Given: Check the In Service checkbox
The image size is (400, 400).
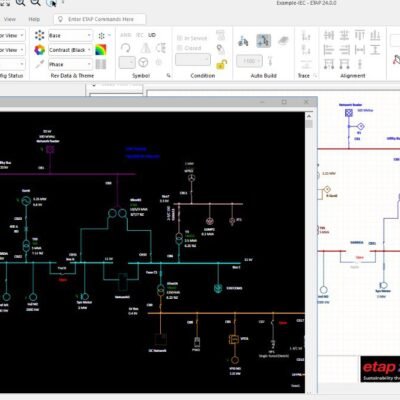Looking at the screenshot, I should click(x=192, y=38).
